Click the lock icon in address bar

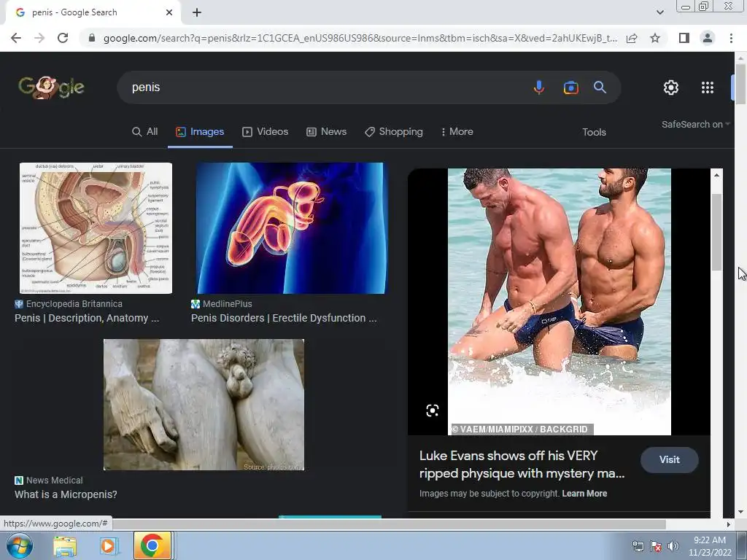(x=92, y=38)
